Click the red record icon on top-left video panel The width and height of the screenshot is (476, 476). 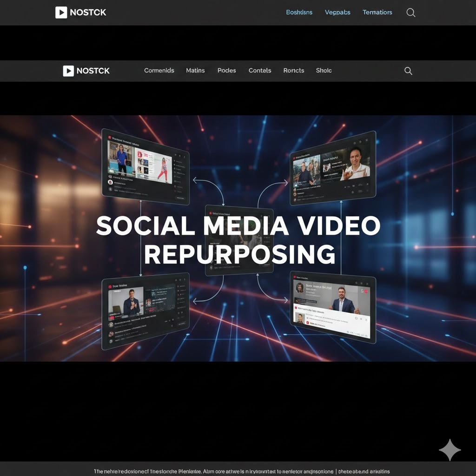[x=109, y=138]
